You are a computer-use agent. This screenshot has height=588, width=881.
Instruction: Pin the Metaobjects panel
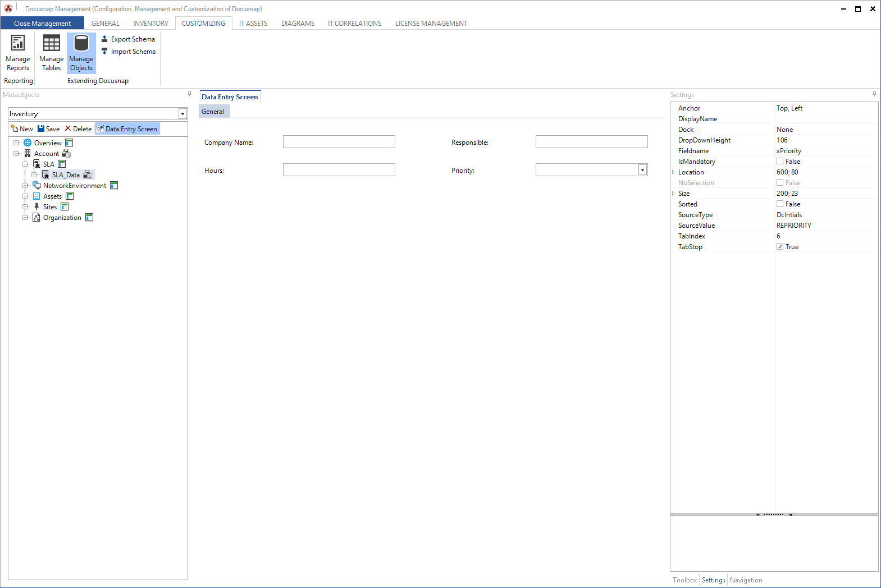coord(189,94)
